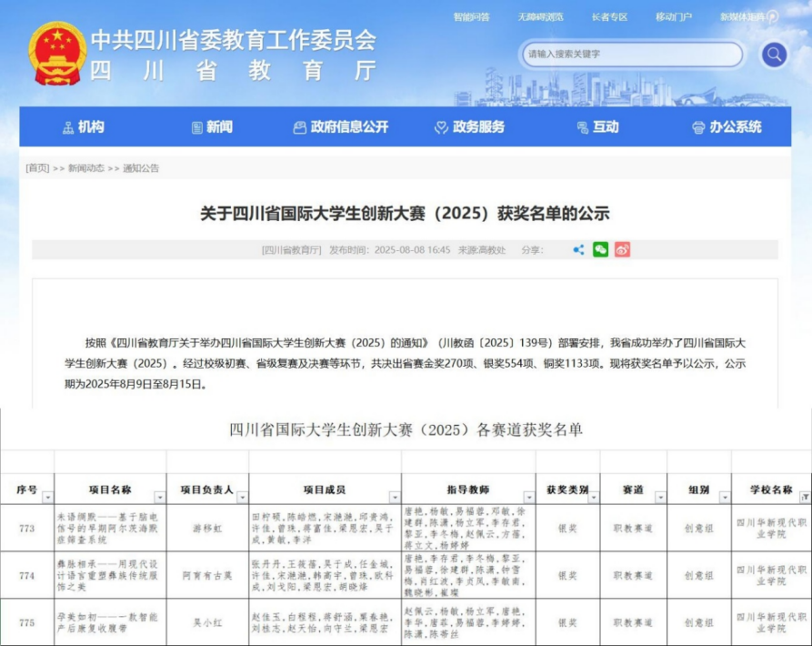812x646 pixels.
Task: Expand the 序号 column filter dropdown
Action: [x=46, y=498]
